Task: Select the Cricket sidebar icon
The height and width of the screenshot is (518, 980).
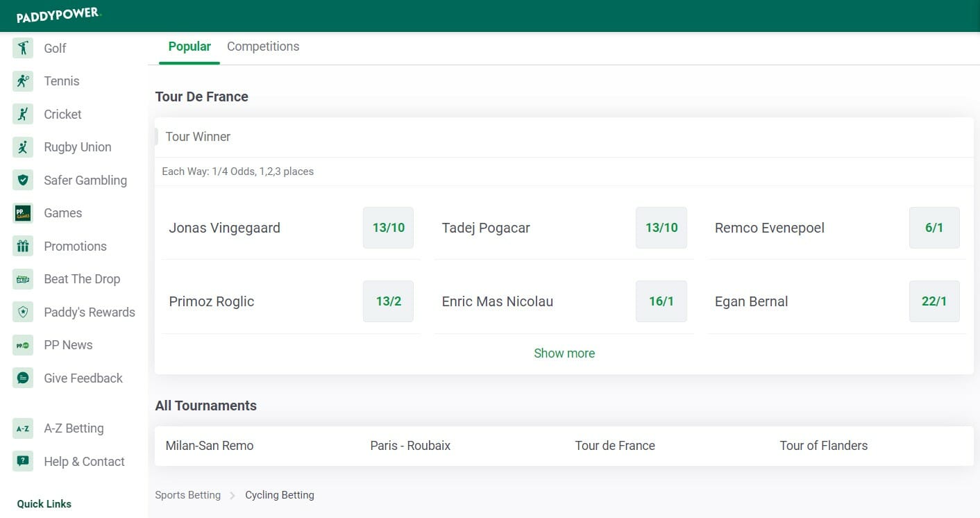Action: click(x=23, y=114)
